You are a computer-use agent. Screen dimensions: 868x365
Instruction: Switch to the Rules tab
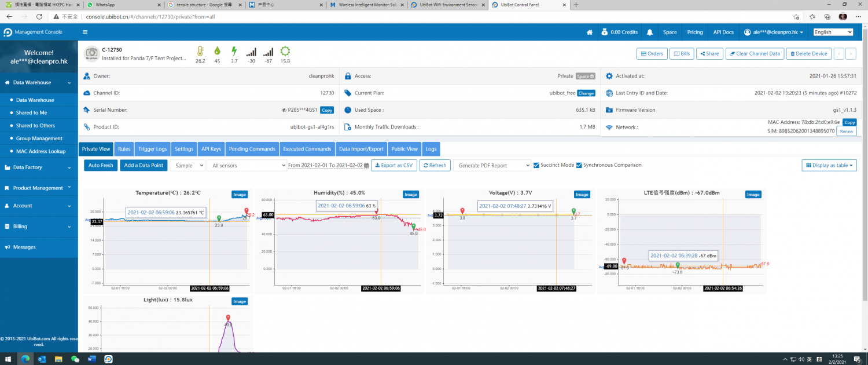pyautogui.click(x=124, y=149)
